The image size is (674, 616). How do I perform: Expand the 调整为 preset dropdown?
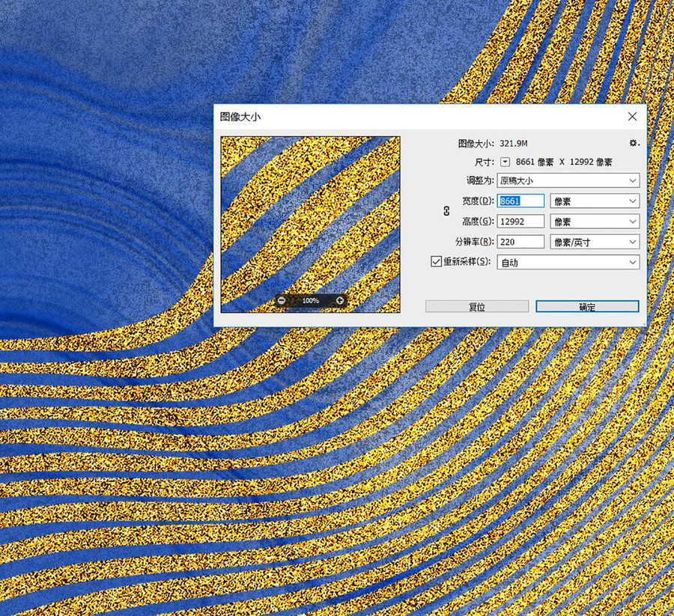tap(568, 180)
